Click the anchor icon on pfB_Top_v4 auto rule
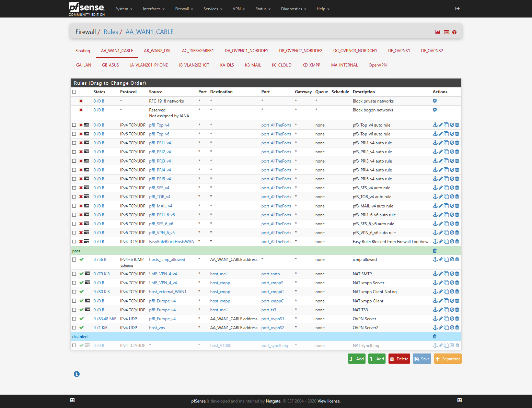 pos(435,125)
